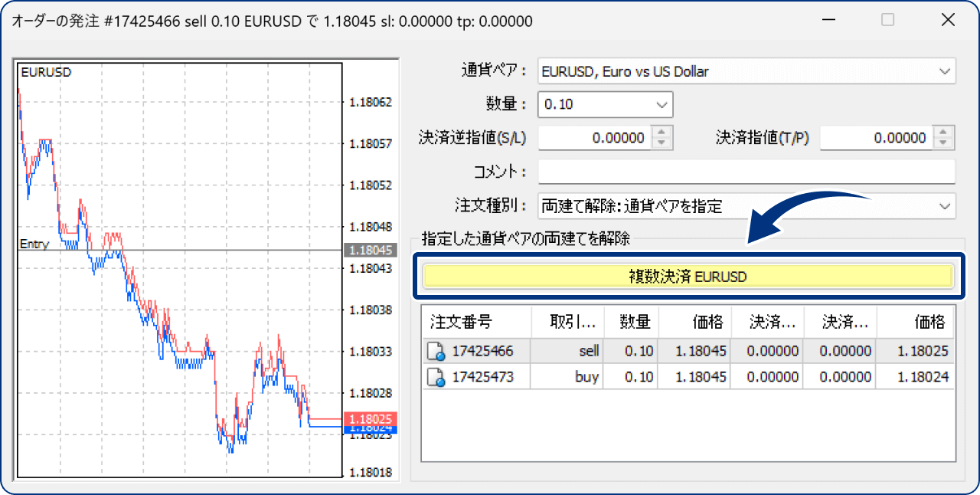This screenshot has width=980, height=495.
Task: Click the document icon beside order 17425466
Action: 434,350
